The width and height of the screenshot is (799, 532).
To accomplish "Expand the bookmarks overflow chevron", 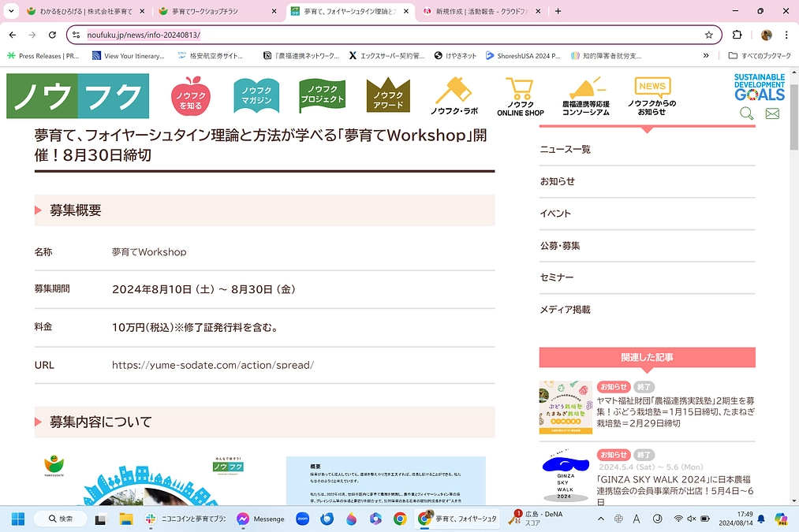I will pyautogui.click(x=704, y=55).
